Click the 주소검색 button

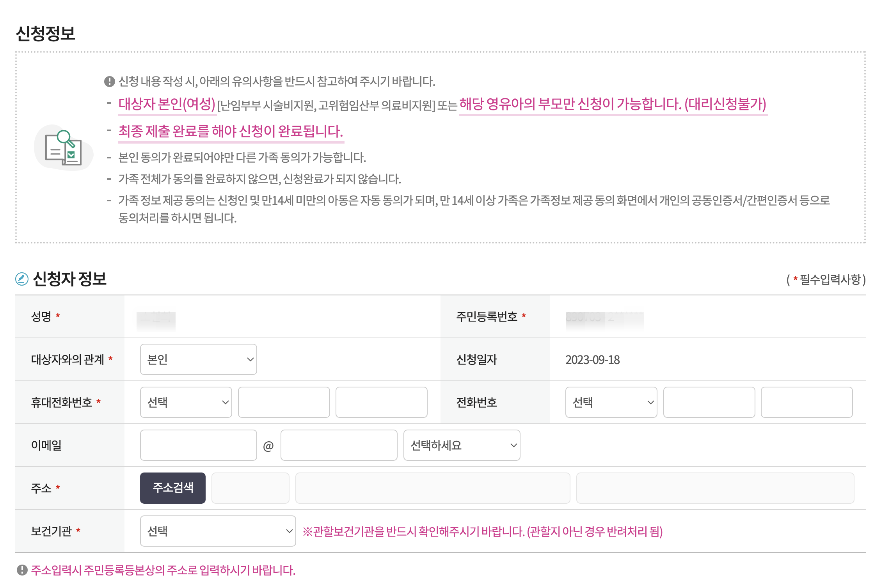click(172, 488)
